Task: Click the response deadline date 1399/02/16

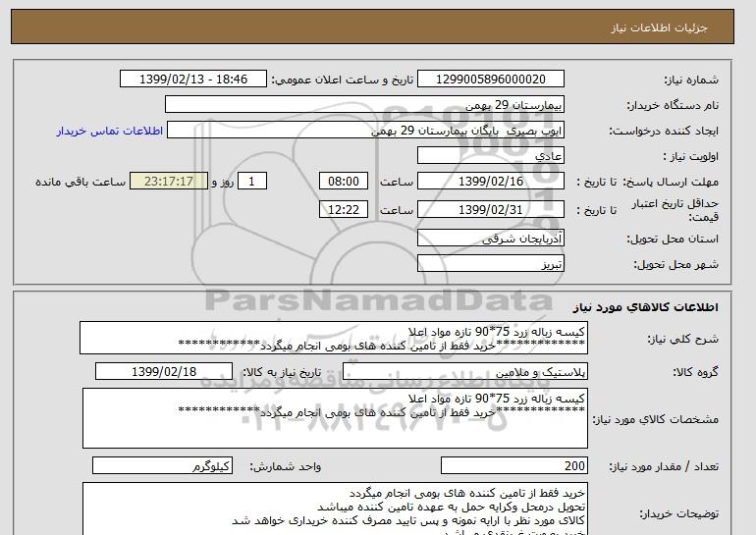Action: [x=491, y=182]
